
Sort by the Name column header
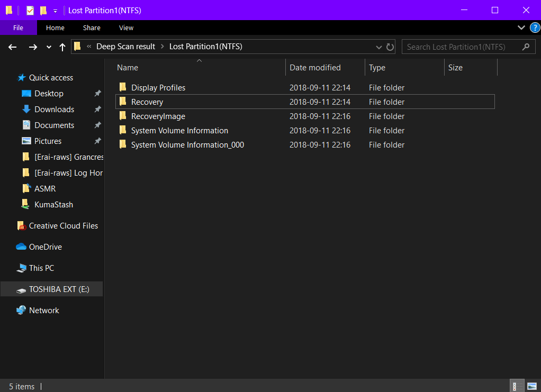(x=200, y=68)
